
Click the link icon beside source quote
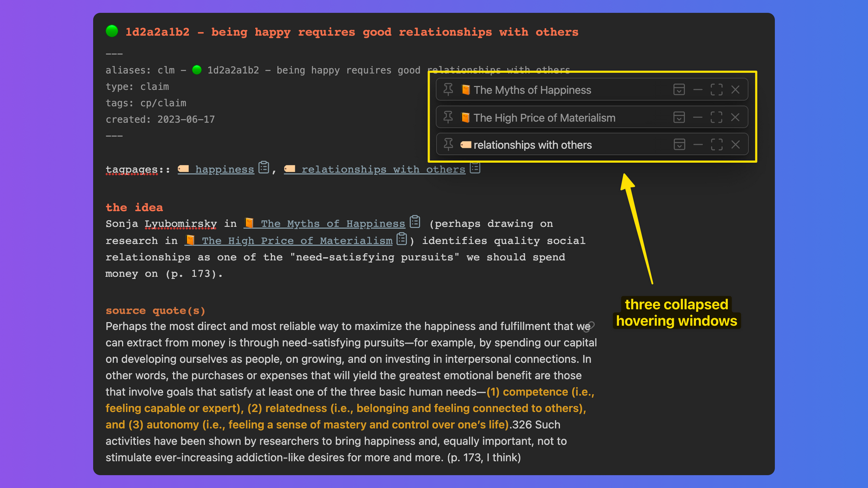[x=589, y=326]
